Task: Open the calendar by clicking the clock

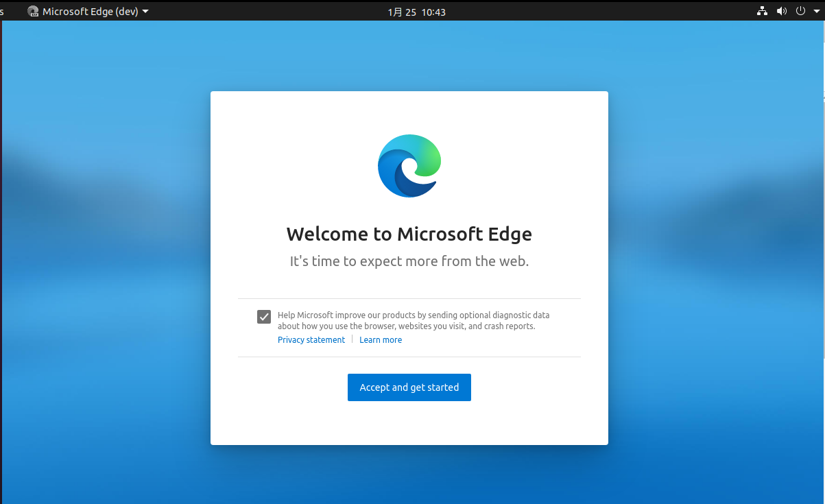Action: click(417, 11)
